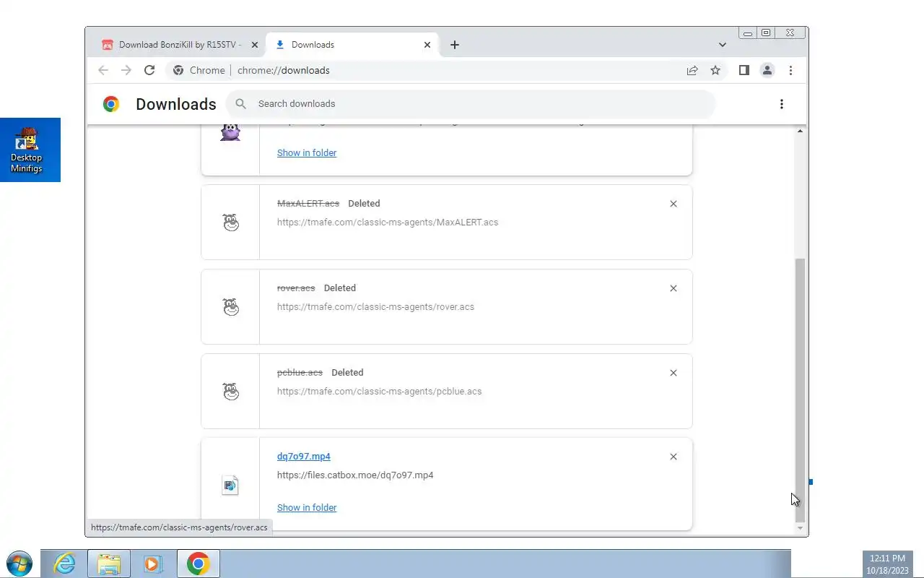Click the Search downloads field
924x578 pixels.
471,104
